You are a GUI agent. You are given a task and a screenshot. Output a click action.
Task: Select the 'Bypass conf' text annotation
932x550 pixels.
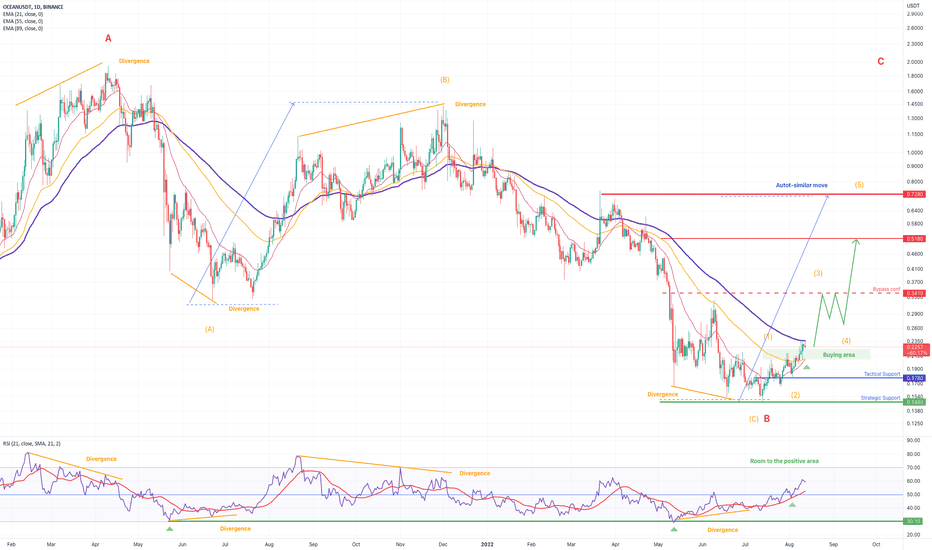(x=886, y=290)
